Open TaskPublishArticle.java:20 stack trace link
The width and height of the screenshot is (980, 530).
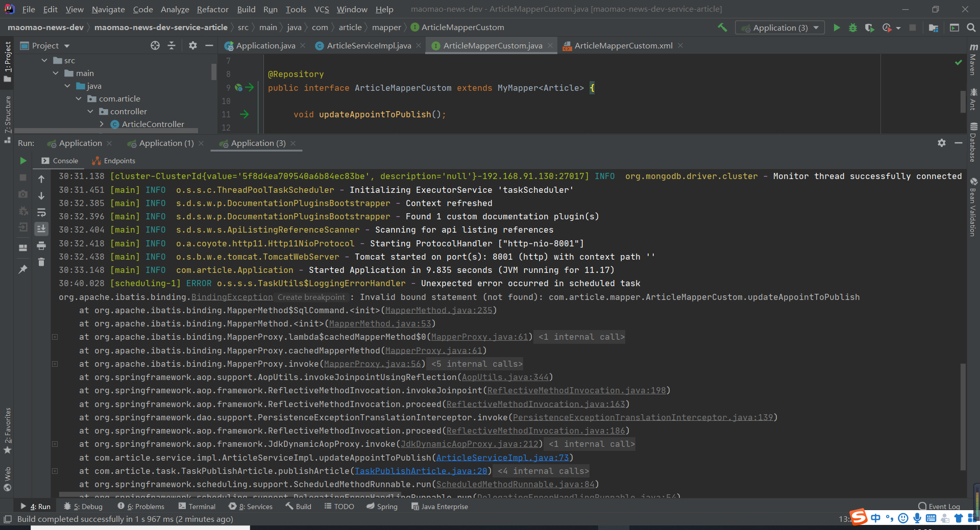(x=421, y=471)
